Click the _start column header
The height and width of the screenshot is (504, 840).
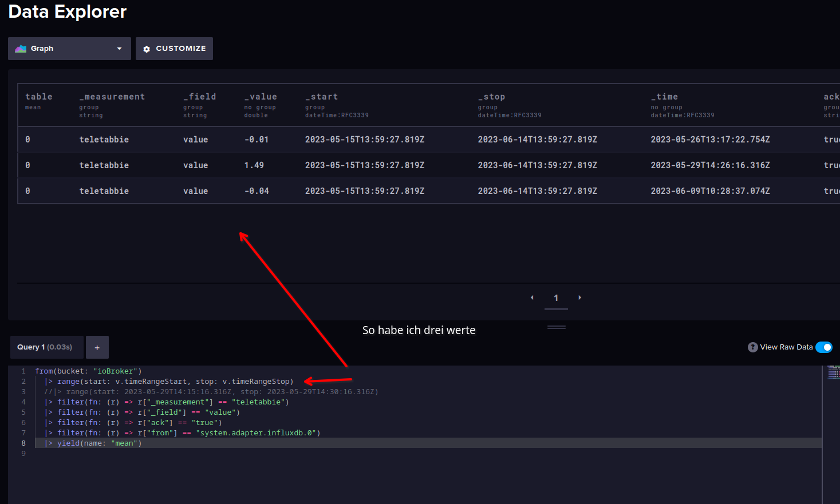[322, 97]
